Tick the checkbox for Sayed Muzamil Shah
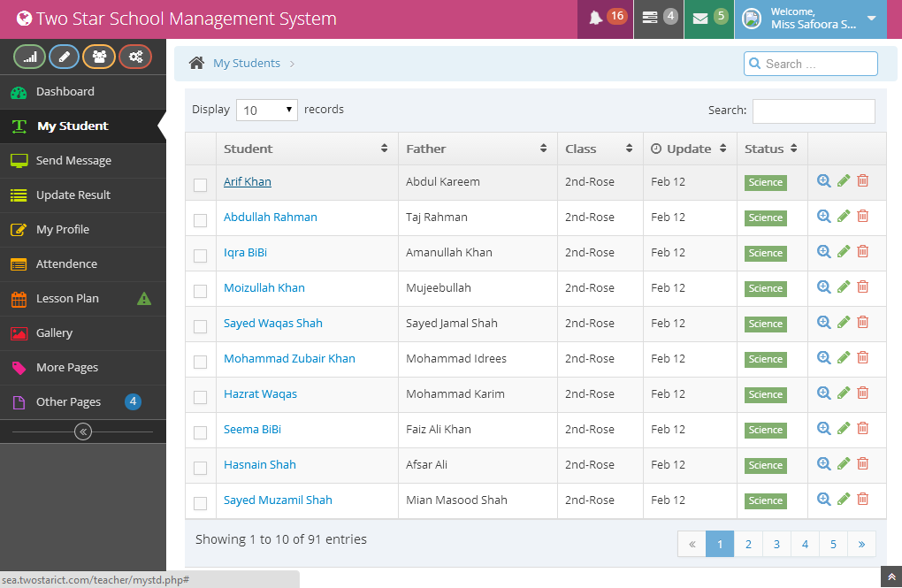 pyautogui.click(x=200, y=503)
